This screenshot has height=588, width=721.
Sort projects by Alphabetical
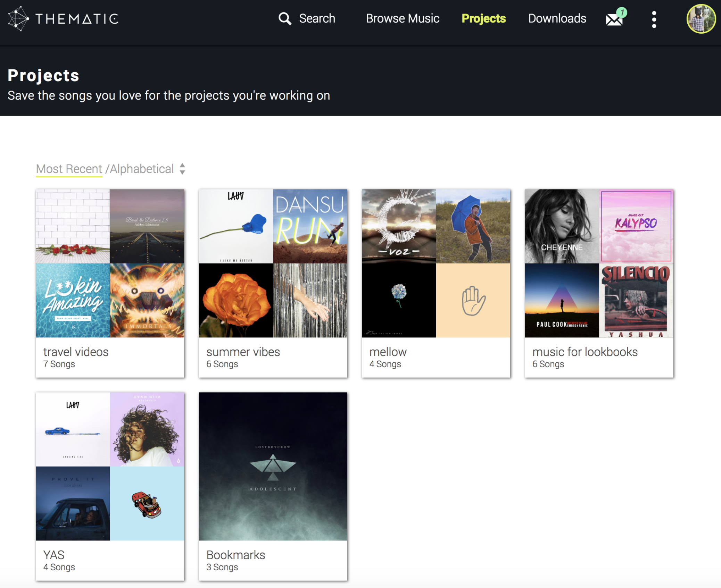[142, 169]
